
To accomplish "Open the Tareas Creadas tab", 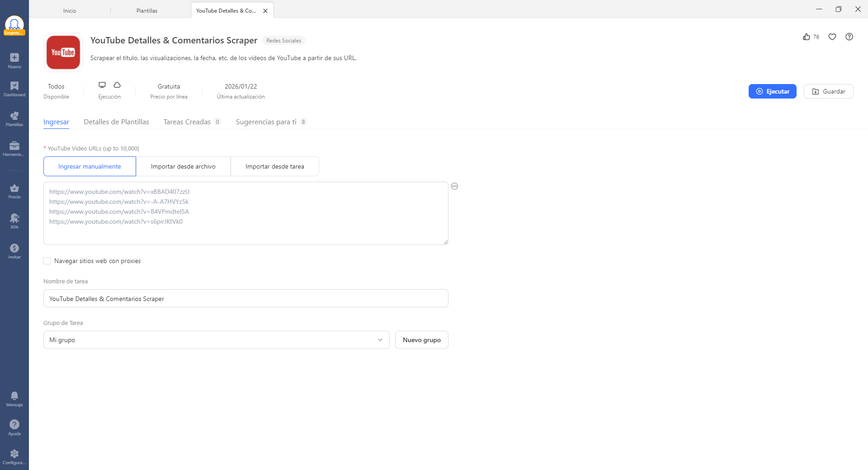I will (x=187, y=122).
